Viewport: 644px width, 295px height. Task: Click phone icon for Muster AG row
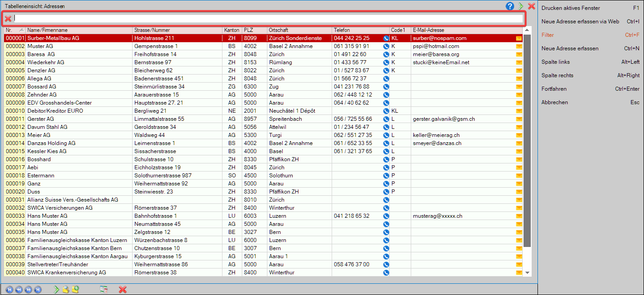[386, 46]
